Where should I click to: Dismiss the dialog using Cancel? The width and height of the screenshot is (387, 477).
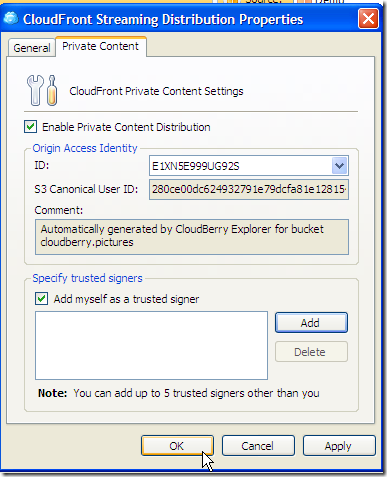point(258,446)
